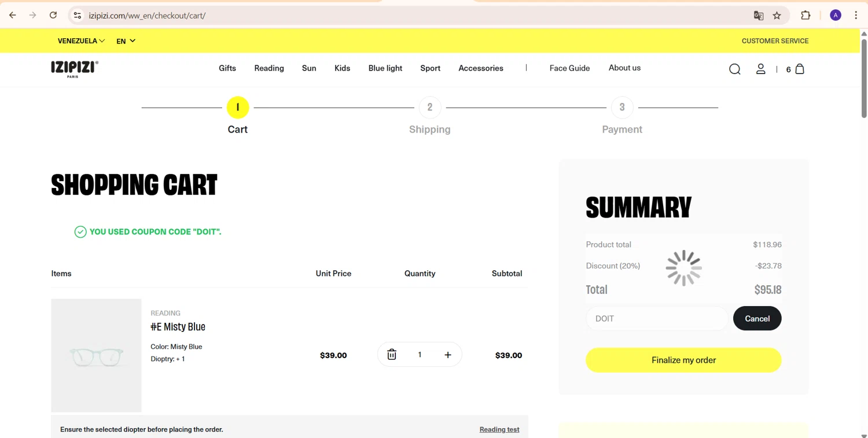Reload the page with refresh icon
Viewport: 868px width, 438px height.
pyautogui.click(x=53, y=16)
